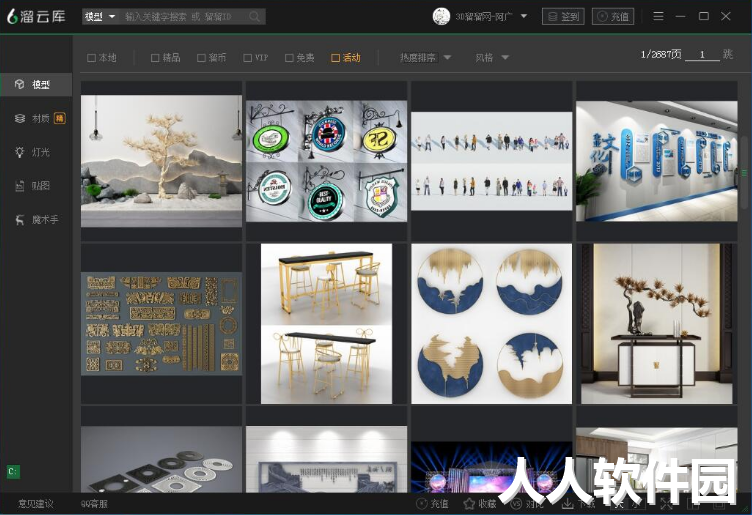Open the Great Wall relief wall thumbnail
The image size is (752, 515).
click(x=327, y=459)
